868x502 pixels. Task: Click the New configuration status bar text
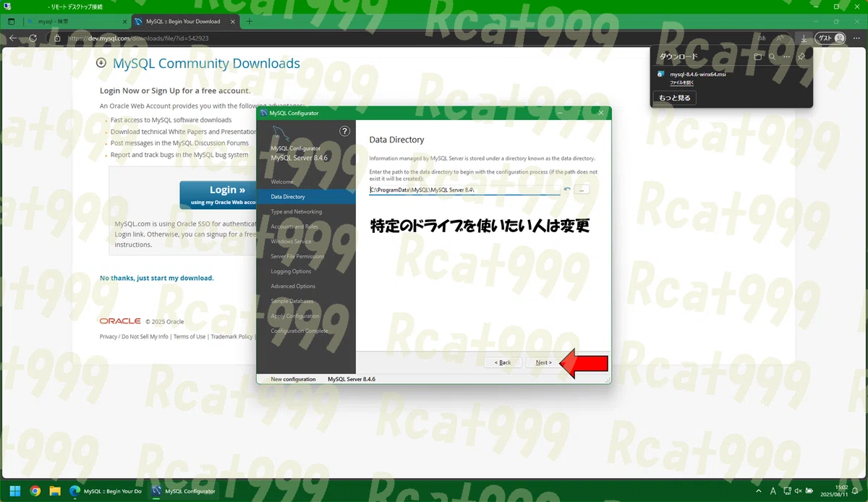[293, 379]
